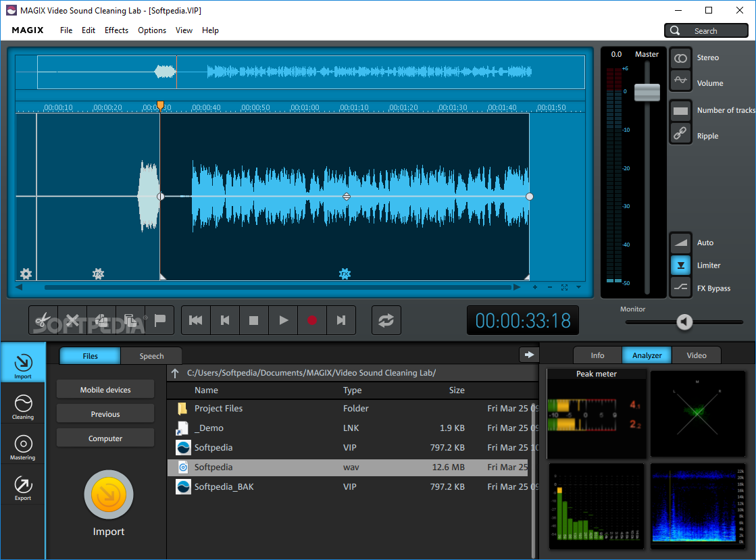This screenshot has width=756, height=560.
Task: Stop playback
Action: (253, 320)
